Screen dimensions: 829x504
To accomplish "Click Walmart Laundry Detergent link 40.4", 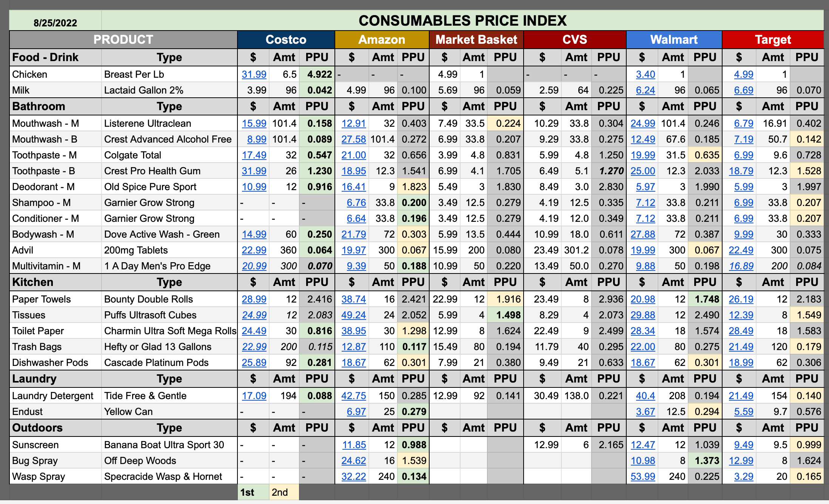I will [645, 396].
